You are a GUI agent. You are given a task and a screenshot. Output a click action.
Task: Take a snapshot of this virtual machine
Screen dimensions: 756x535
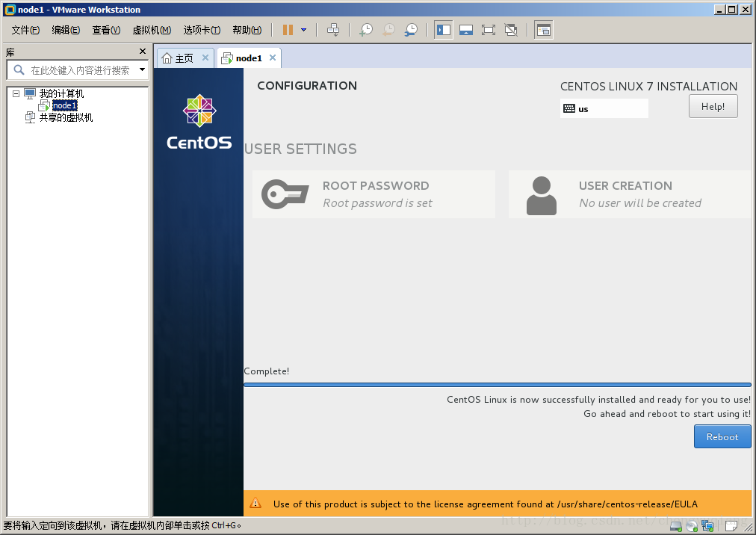pyautogui.click(x=366, y=30)
